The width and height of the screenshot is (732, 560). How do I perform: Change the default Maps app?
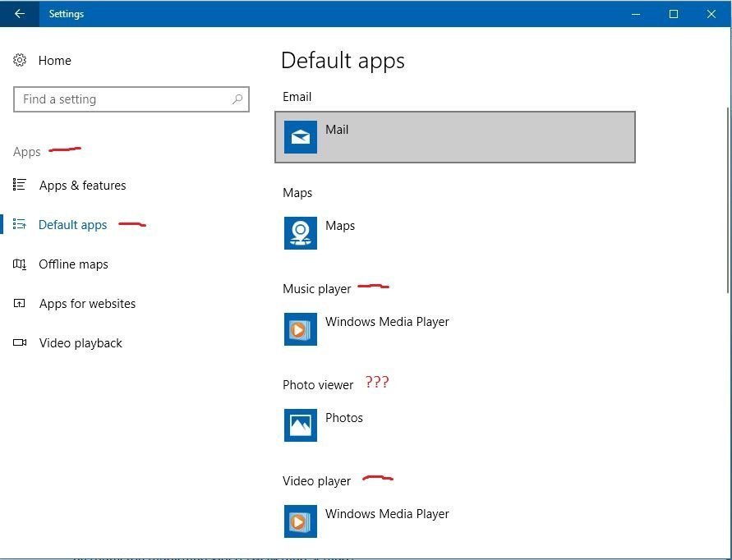tap(340, 226)
